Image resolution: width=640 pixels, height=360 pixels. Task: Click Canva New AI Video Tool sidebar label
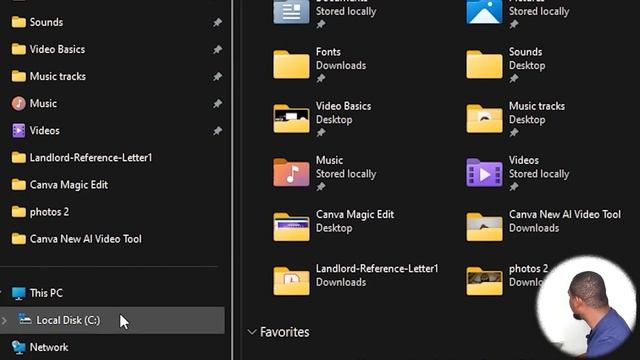click(85, 239)
